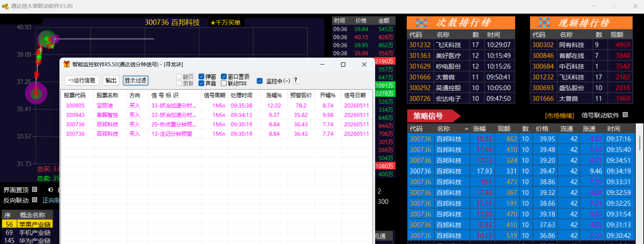644x244 pixels.
Task: Select 301363 美好医疗 in 次数排行榜
Action: pos(461,56)
